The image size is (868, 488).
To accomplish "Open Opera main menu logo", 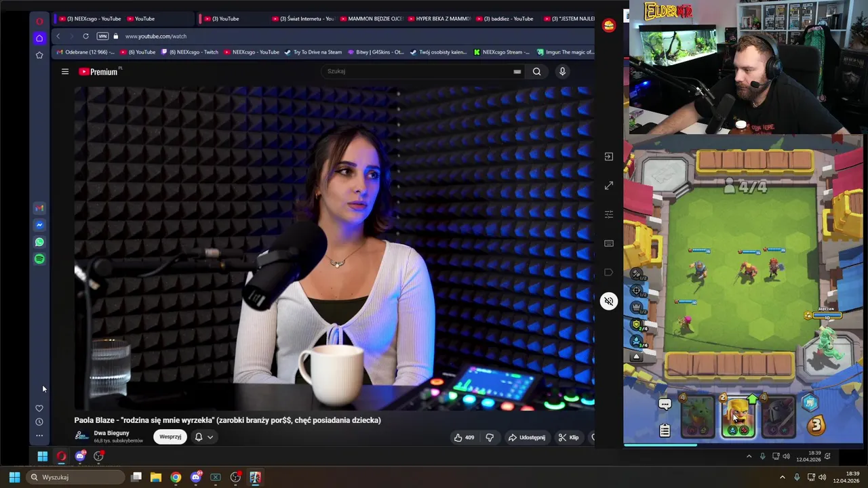I will (39, 21).
